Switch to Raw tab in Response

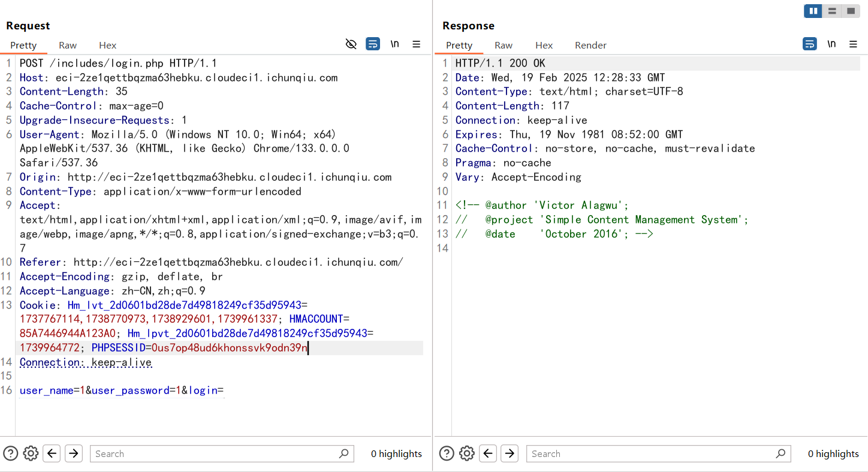[x=504, y=45]
